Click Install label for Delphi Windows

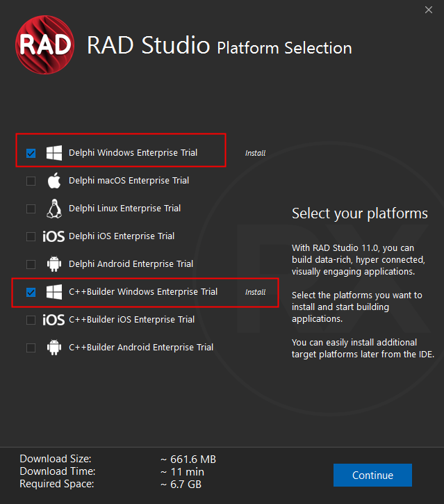pyautogui.click(x=256, y=153)
